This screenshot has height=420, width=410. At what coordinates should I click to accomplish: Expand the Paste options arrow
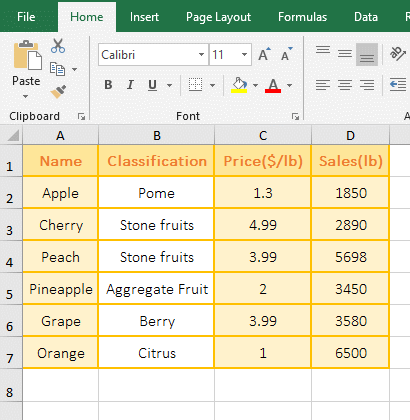(x=25, y=97)
